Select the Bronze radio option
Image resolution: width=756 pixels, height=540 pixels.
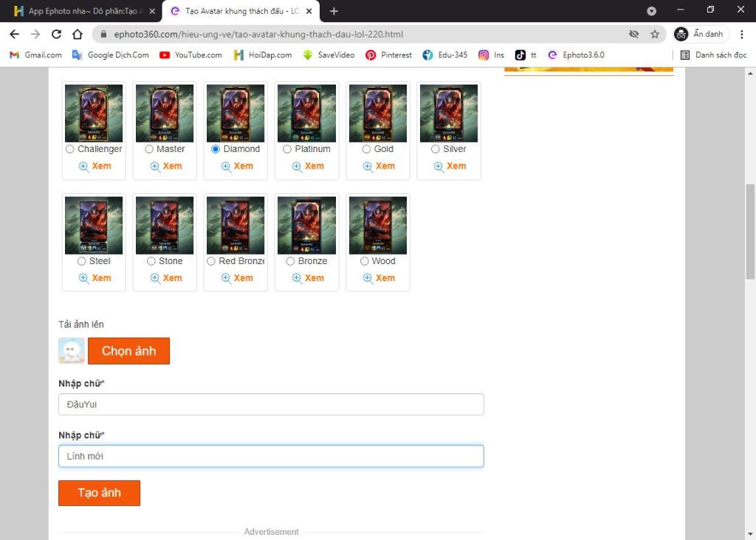point(290,261)
